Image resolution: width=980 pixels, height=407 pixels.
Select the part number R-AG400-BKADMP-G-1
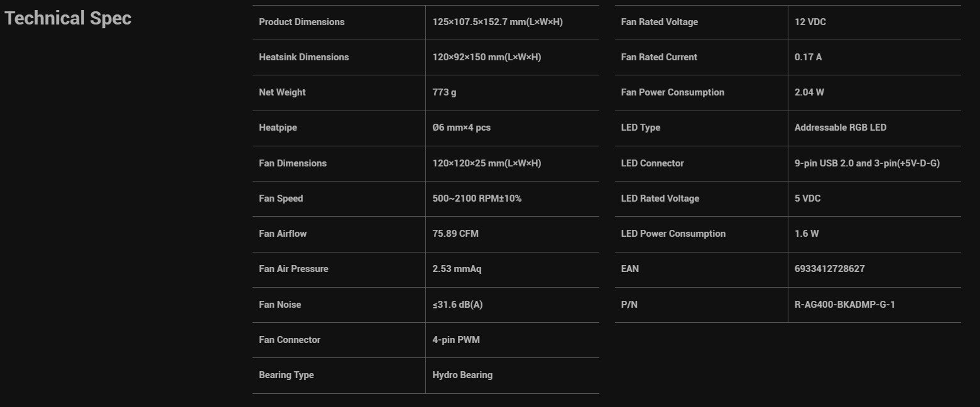pyautogui.click(x=845, y=305)
